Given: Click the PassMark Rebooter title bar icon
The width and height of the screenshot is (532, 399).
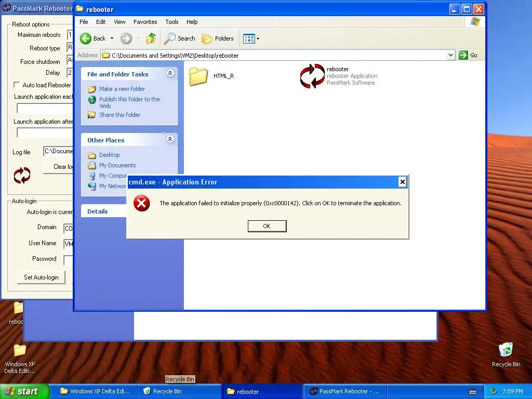Looking at the screenshot, I should point(6,8).
